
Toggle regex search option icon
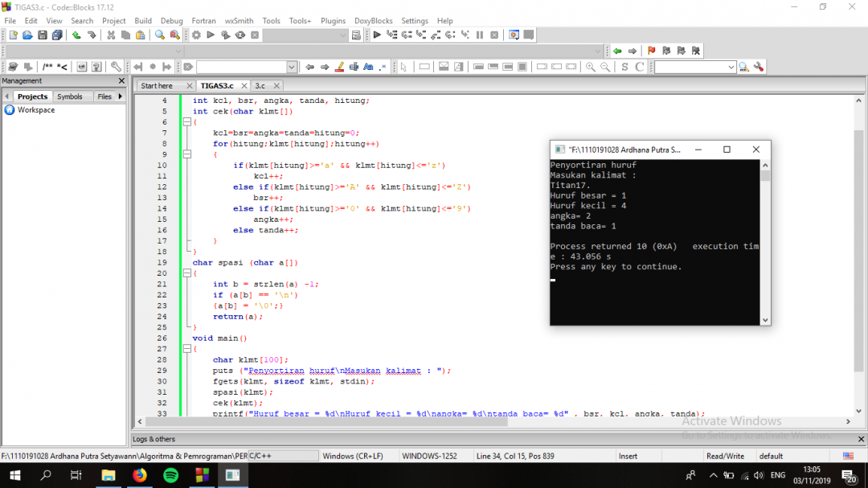383,67
